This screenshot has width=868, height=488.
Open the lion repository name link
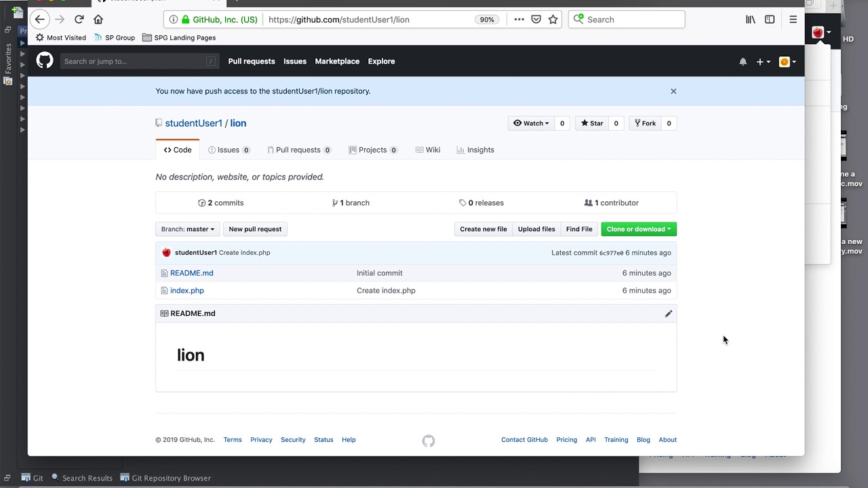[238, 123]
